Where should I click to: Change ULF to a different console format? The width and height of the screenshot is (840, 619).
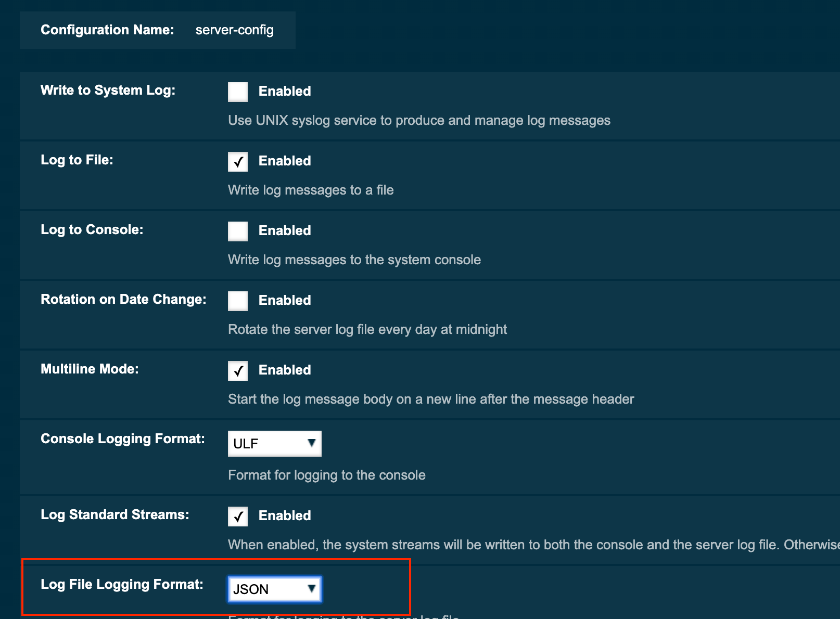(x=274, y=443)
